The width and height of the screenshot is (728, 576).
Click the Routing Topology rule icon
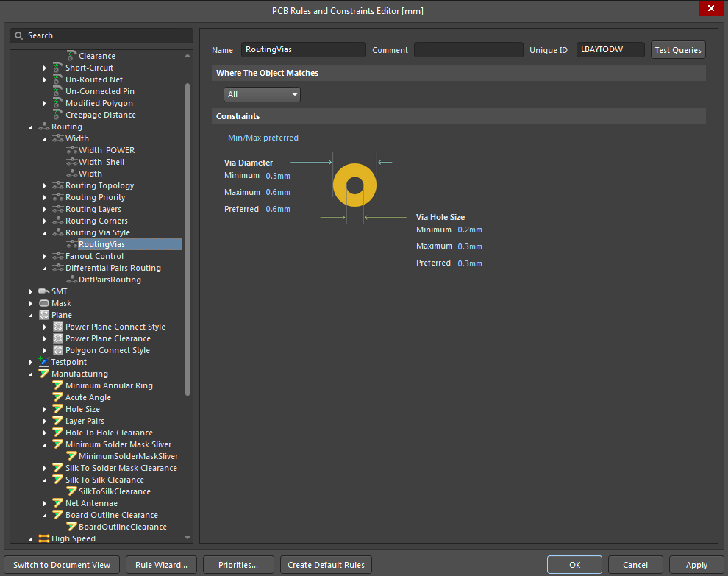[57, 185]
